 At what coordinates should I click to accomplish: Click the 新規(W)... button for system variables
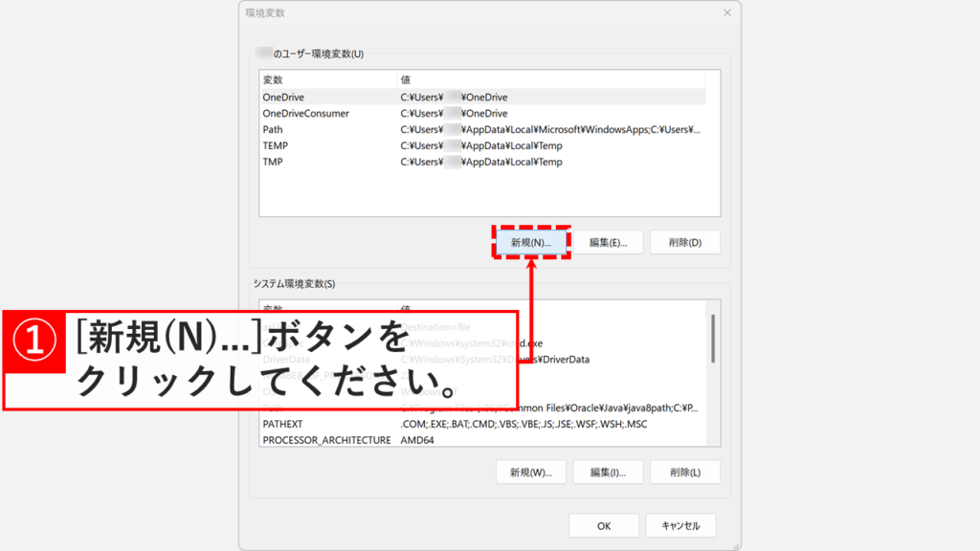pos(531,472)
